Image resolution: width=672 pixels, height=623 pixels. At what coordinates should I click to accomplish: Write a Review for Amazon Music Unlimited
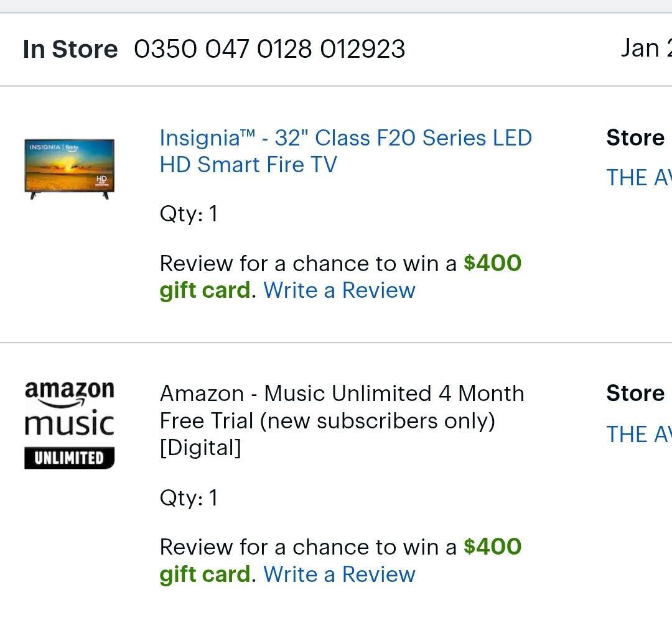(x=339, y=574)
